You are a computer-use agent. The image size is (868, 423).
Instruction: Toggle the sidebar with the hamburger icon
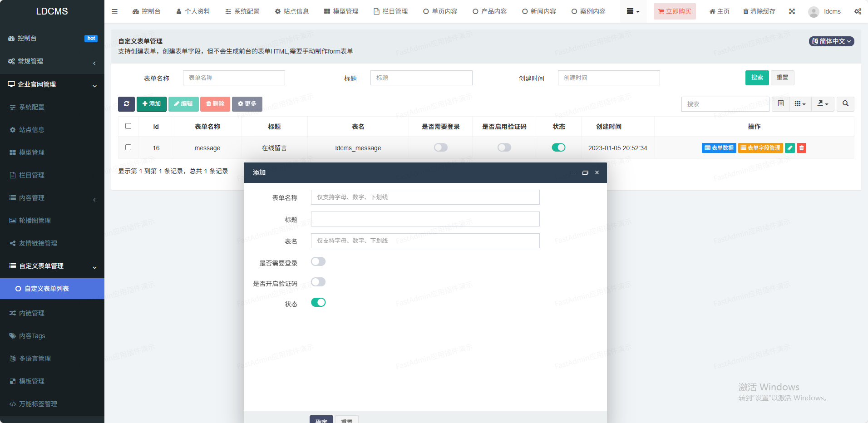pos(114,11)
